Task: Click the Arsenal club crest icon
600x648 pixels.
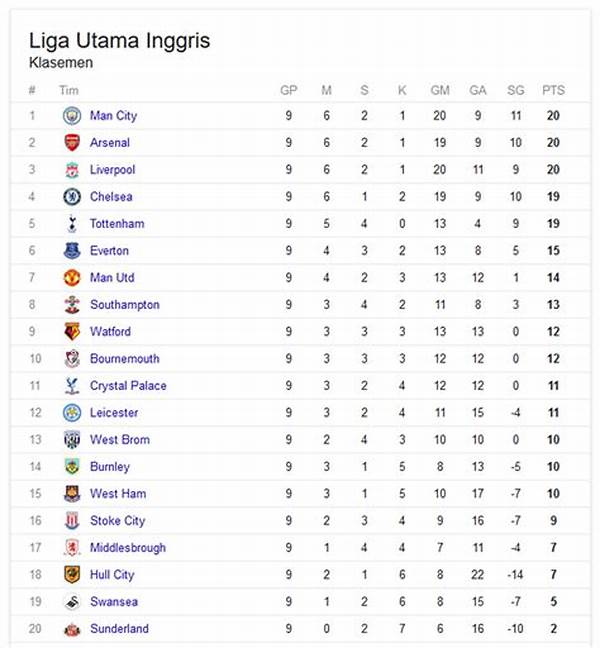Action: pos(71,143)
